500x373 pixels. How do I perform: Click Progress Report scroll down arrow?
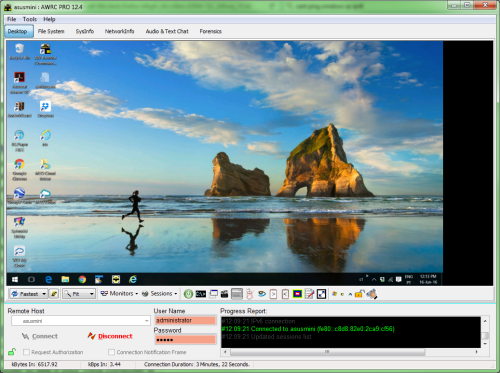tap(485, 344)
